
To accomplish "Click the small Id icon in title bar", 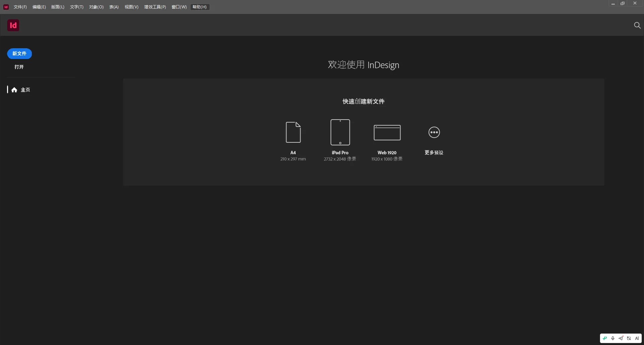I will pyautogui.click(x=6, y=7).
